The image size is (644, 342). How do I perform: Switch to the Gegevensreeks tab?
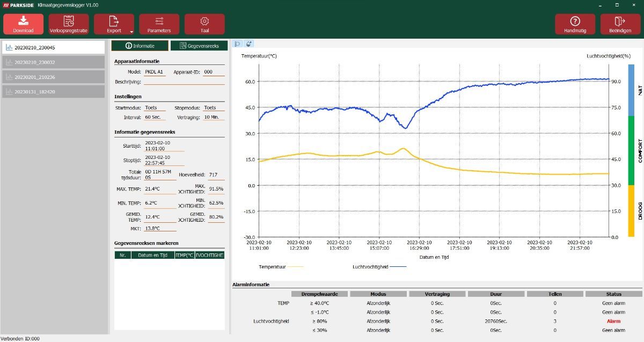point(199,46)
